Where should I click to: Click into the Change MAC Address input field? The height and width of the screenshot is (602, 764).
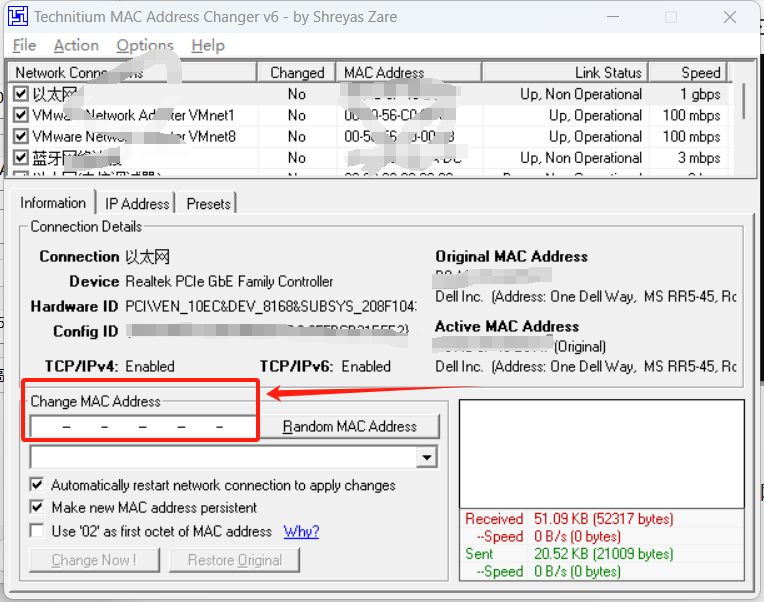tap(143, 427)
